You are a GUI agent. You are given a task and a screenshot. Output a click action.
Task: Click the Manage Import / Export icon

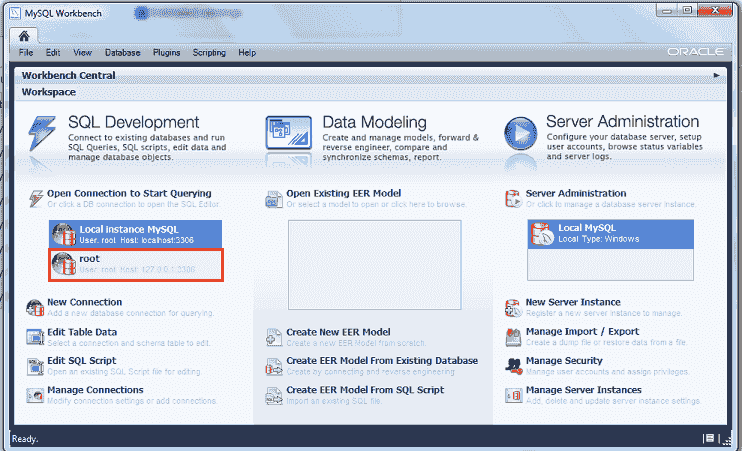(513, 337)
